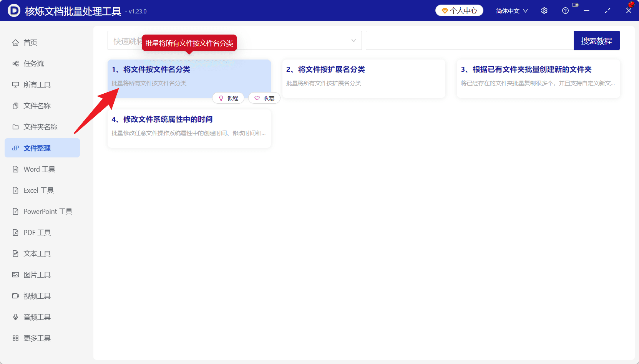Screen dimensions: 639x364
Task: Click the organize icon beside 文件整理
Action: pyautogui.click(x=15, y=148)
